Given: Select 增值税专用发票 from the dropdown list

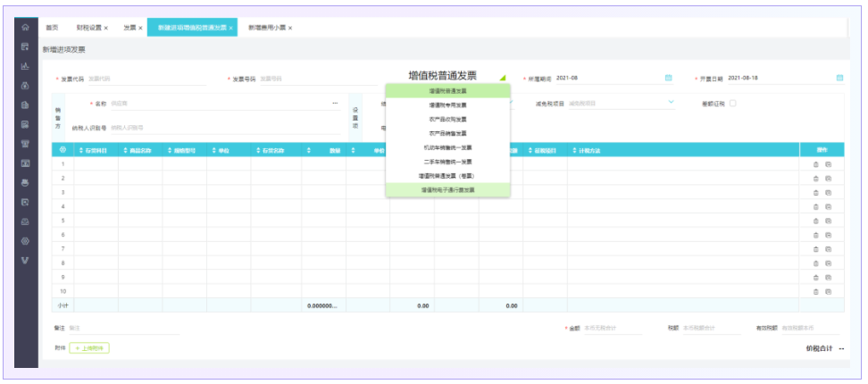Looking at the screenshot, I should pos(447,104).
